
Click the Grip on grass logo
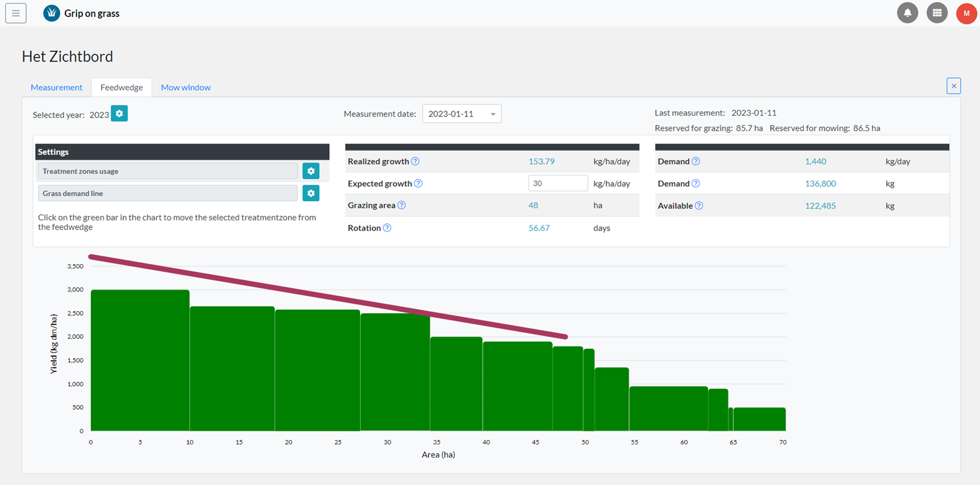click(52, 13)
